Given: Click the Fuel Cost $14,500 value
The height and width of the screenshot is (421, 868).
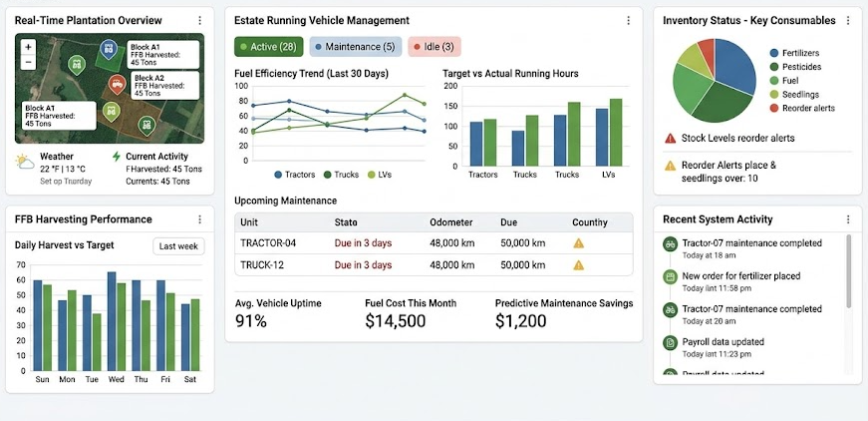Looking at the screenshot, I should pyautogui.click(x=396, y=321).
